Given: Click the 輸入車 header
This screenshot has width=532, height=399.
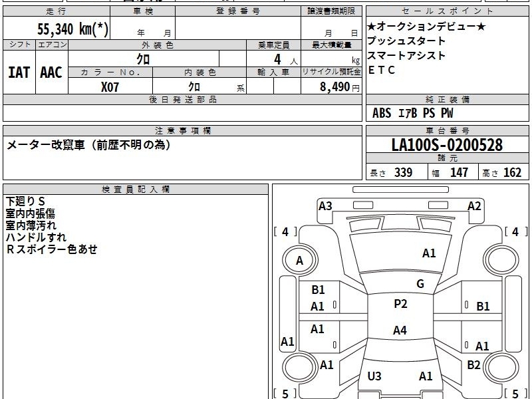Looking at the screenshot, I should [x=273, y=72].
